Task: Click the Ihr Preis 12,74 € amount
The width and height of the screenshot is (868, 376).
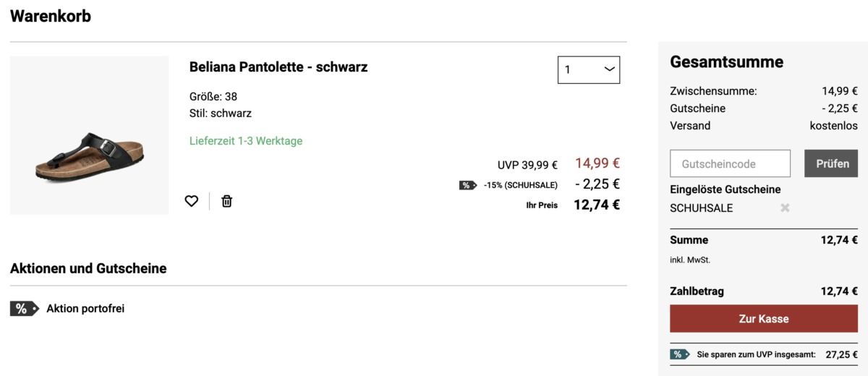Action: (x=596, y=205)
